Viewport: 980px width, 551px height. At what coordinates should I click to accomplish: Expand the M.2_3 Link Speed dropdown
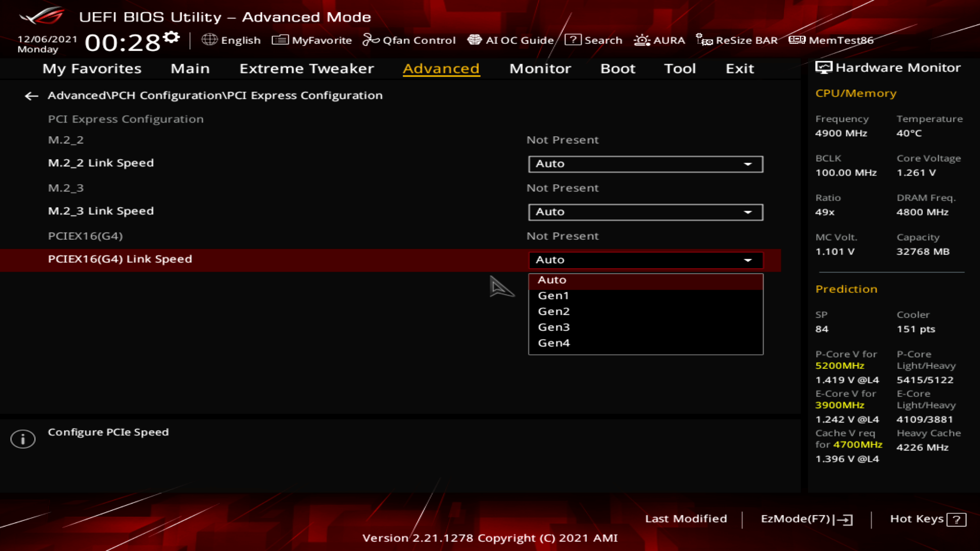[645, 212]
